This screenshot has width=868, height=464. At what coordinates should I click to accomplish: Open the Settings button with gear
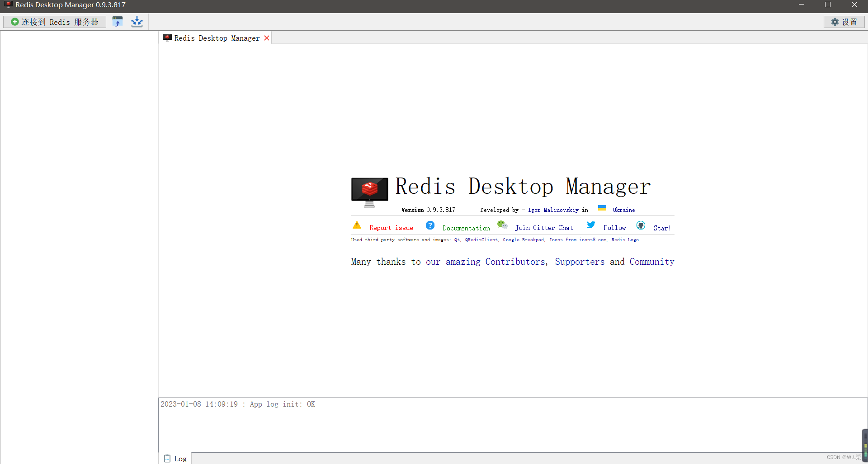[x=844, y=22]
